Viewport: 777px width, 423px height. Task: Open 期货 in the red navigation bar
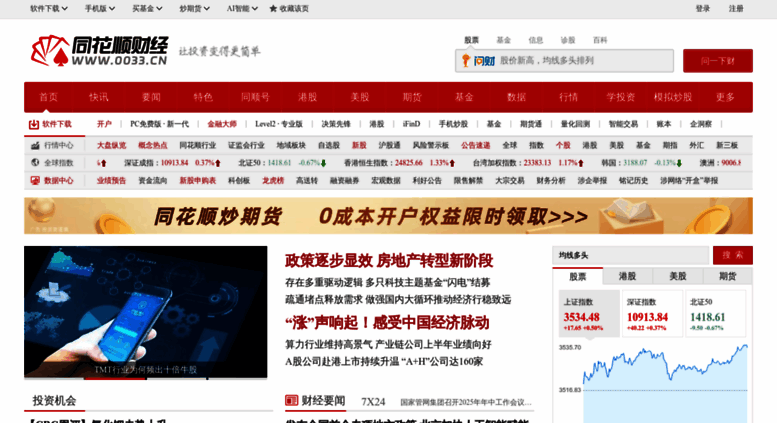click(x=412, y=97)
